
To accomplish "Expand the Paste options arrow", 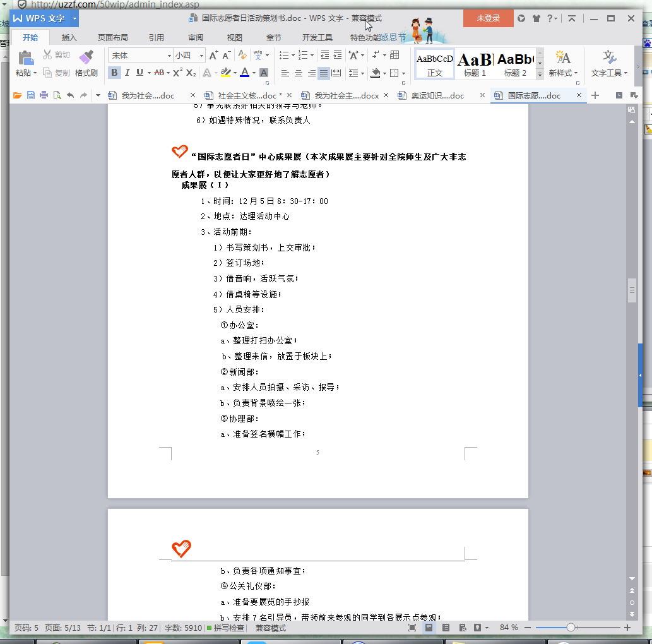I will click(35, 73).
